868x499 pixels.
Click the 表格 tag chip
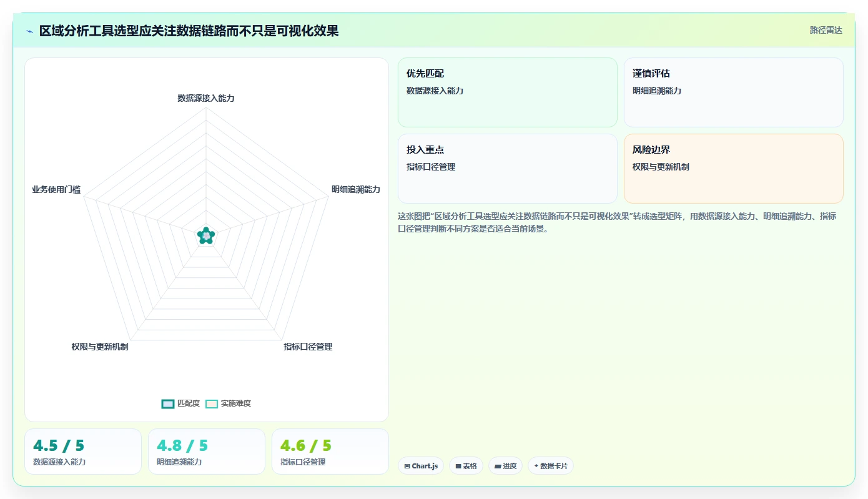point(466,466)
